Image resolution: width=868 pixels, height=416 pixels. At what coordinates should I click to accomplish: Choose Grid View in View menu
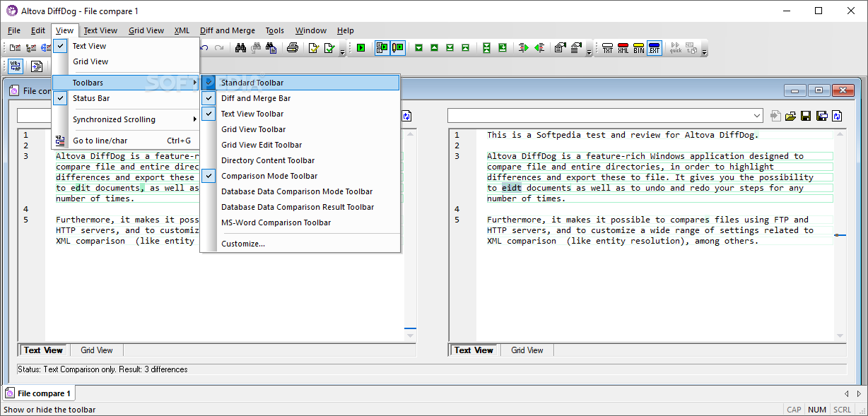click(126, 61)
